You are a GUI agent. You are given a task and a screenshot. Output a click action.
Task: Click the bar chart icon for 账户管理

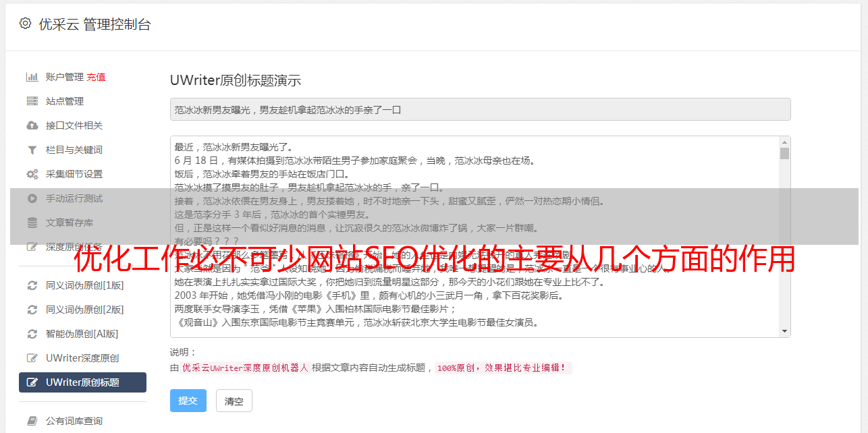pos(32,77)
